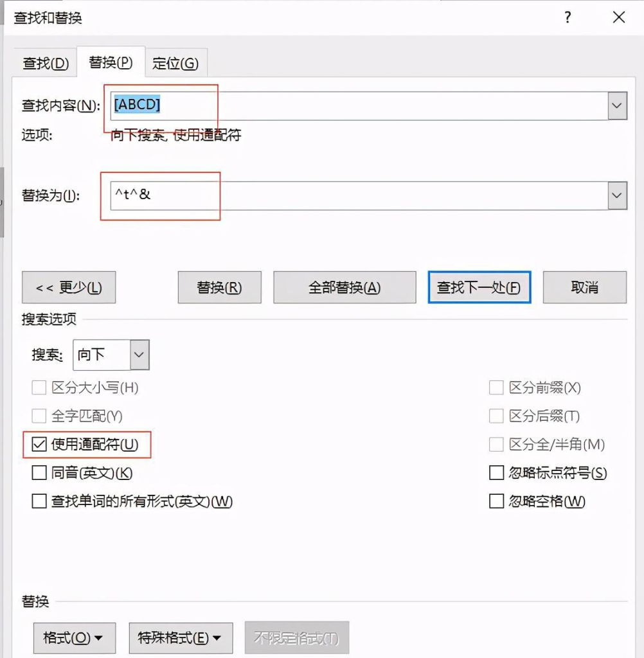Click the 全部替换(A) button
The image size is (644, 658).
[x=344, y=287]
